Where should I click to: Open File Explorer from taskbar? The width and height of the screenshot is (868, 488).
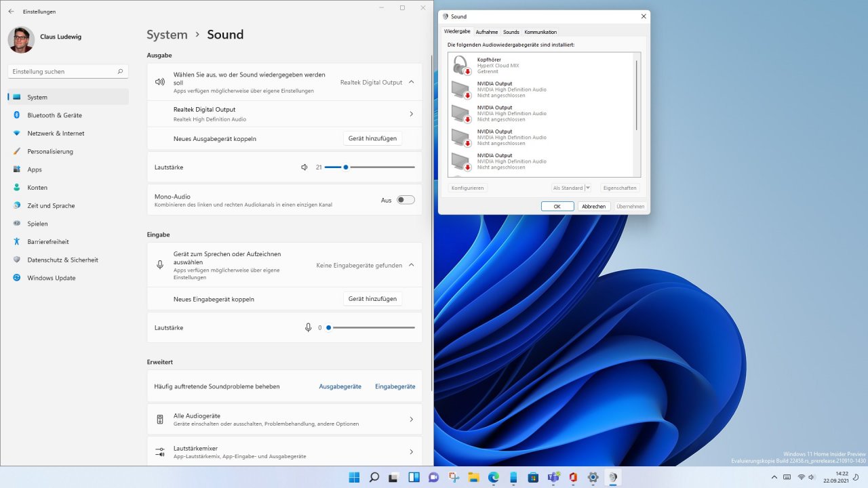tap(473, 477)
